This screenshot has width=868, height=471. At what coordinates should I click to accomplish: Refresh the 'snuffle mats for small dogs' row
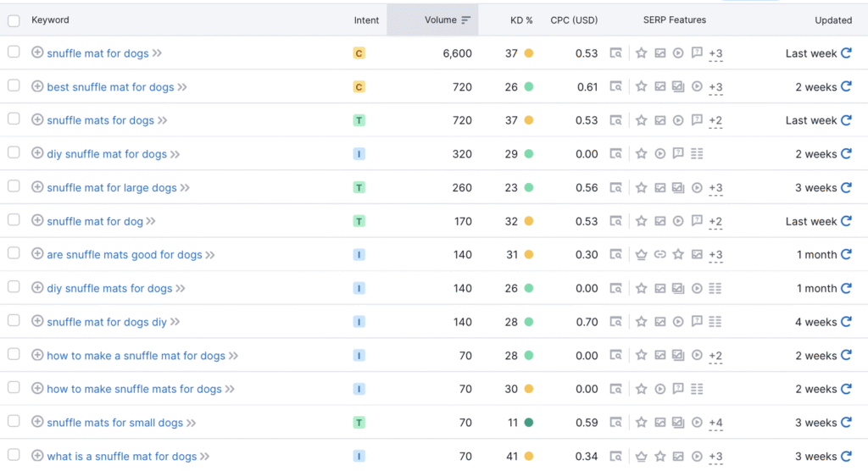846,423
